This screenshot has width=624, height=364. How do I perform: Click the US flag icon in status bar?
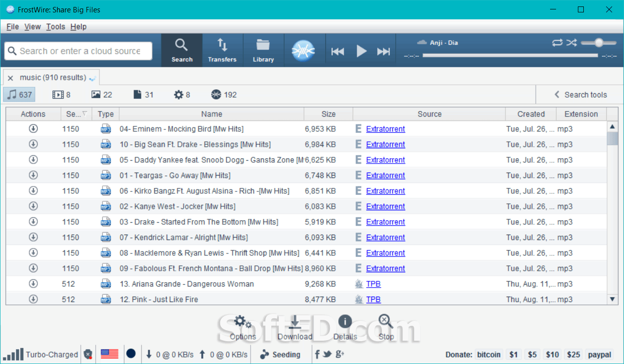tap(110, 354)
